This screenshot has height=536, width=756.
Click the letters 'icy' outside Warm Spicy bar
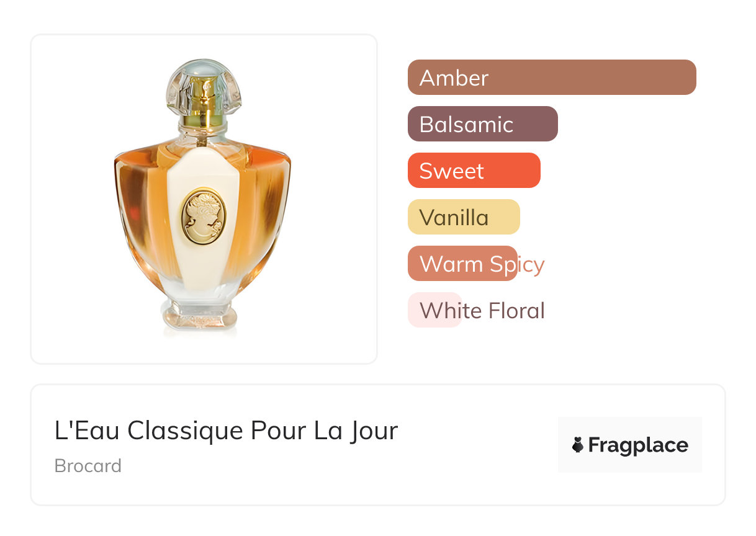pyautogui.click(x=531, y=265)
